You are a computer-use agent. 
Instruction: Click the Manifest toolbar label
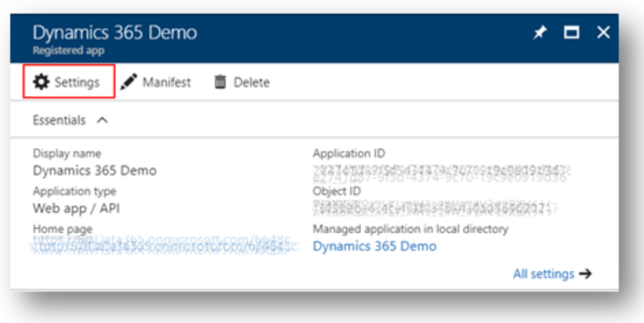(166, 82)
